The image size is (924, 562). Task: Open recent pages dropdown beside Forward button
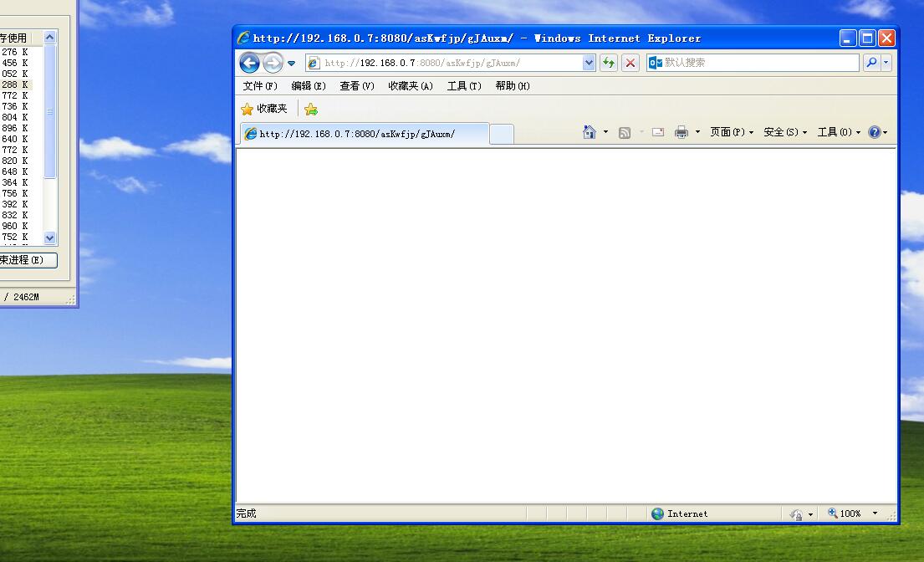(291, 63)
